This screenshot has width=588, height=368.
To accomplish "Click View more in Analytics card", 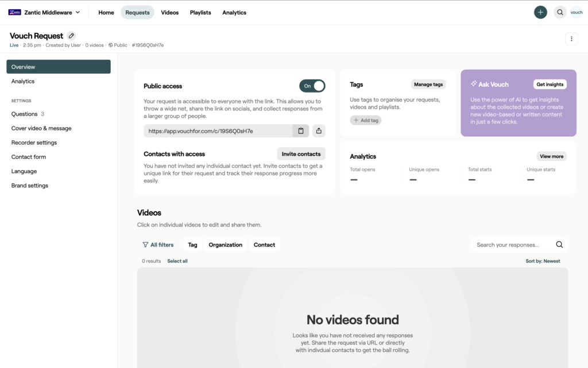I will (x=551, y=156).
